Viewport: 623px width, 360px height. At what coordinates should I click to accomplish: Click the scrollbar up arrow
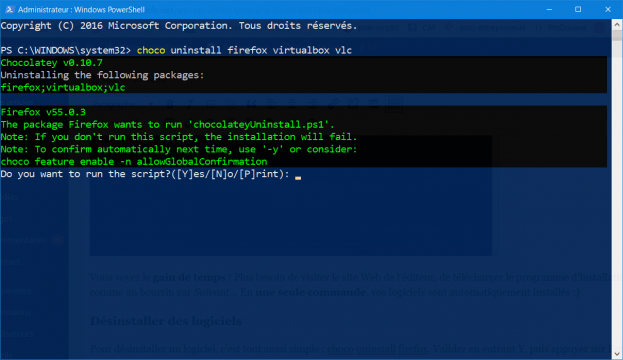[x=617, y=24]
